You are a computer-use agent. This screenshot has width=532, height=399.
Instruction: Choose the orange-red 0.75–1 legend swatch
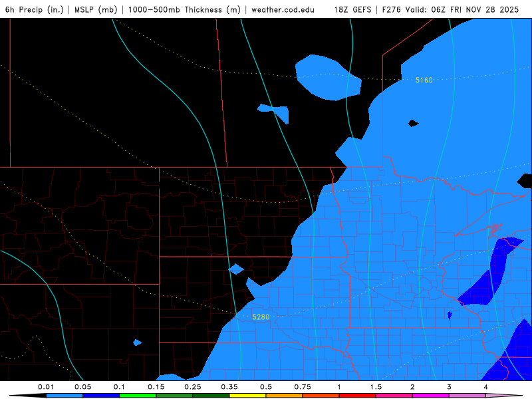pos(321,396)
